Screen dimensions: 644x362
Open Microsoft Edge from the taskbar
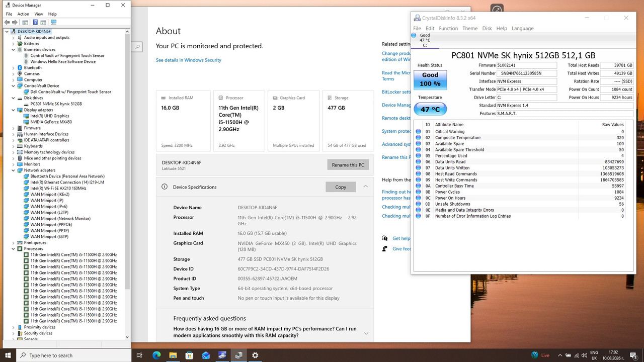(x=156, y=355)
